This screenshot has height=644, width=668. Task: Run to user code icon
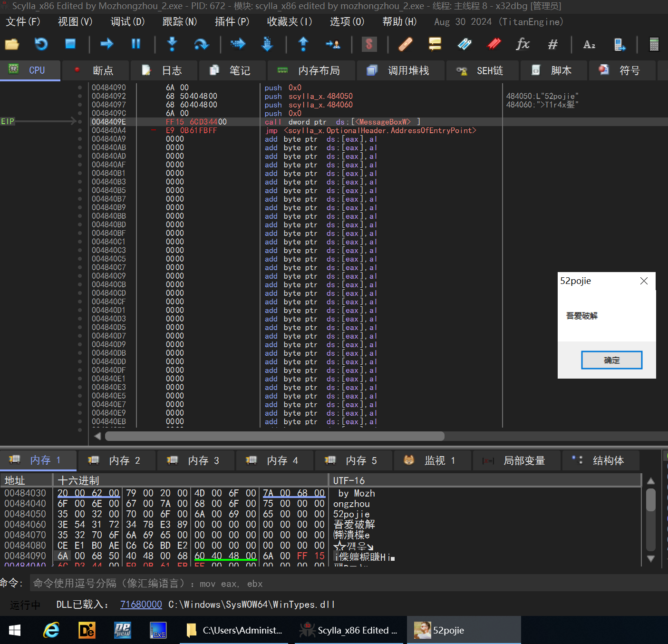(333, 44)
